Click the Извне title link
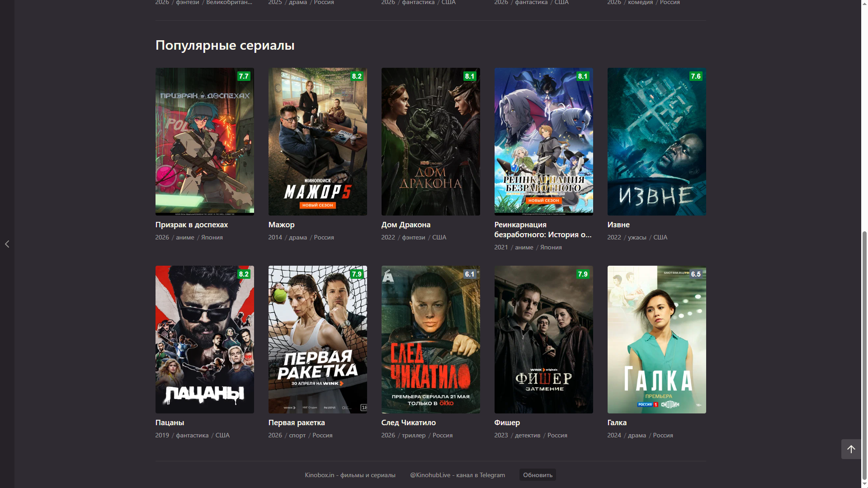 coord(618,225)
